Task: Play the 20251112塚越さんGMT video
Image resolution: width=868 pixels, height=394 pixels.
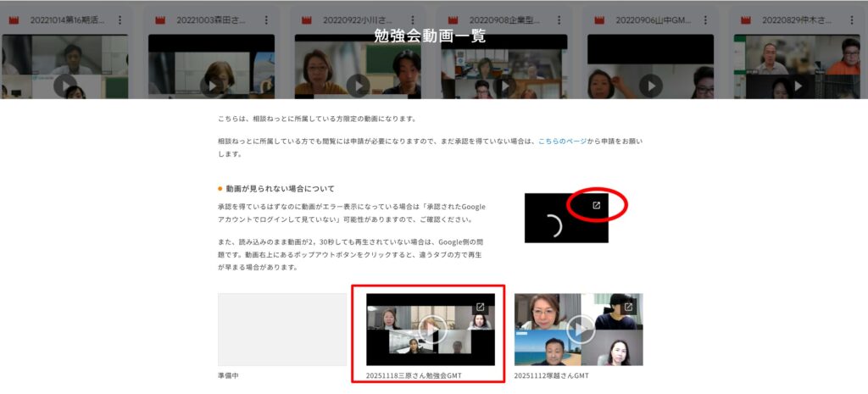Action: [x=580, y=329]
